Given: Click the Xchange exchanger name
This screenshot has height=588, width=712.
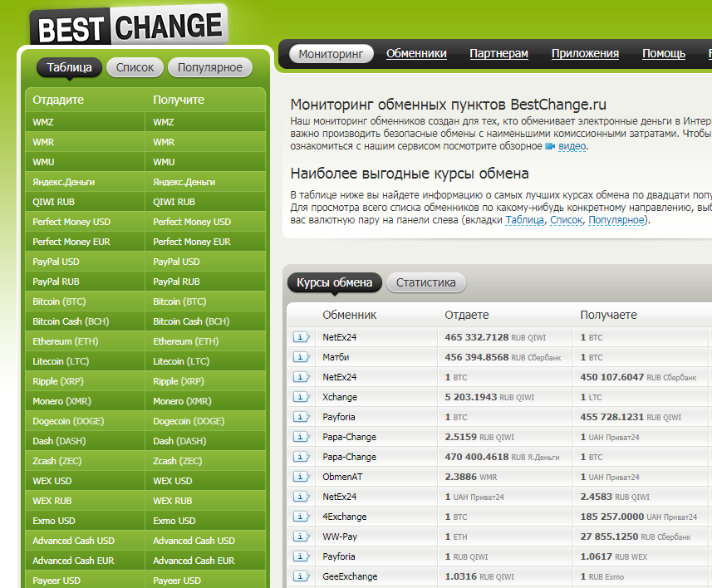Looking at the screenshot, I should (340, 397).
